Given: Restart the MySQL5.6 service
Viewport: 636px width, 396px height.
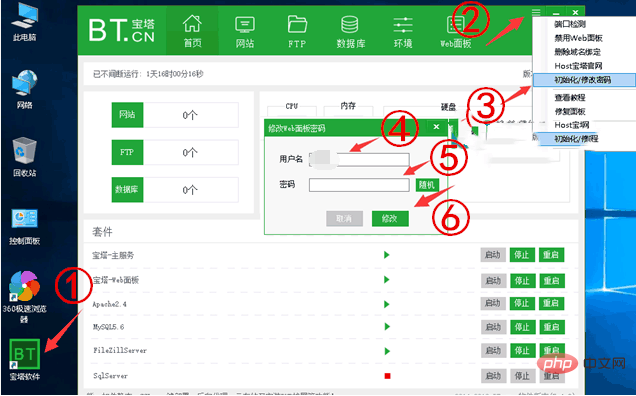Looking at the screenshot, I should click(x=552, y=327).
